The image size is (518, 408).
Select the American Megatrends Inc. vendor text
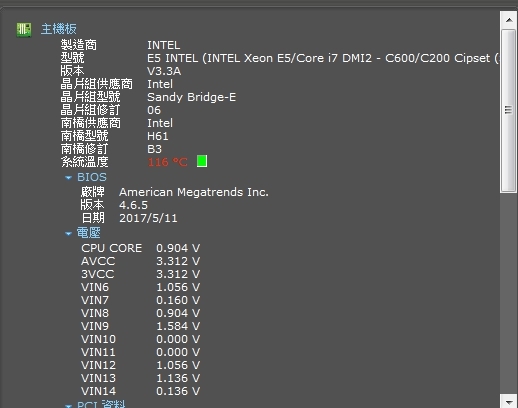point(194,192)
